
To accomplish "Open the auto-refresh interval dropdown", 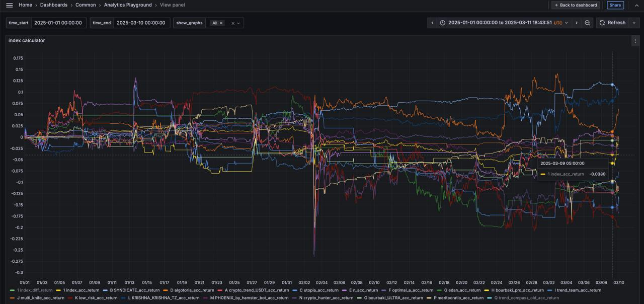I will (x=634, y=23).
